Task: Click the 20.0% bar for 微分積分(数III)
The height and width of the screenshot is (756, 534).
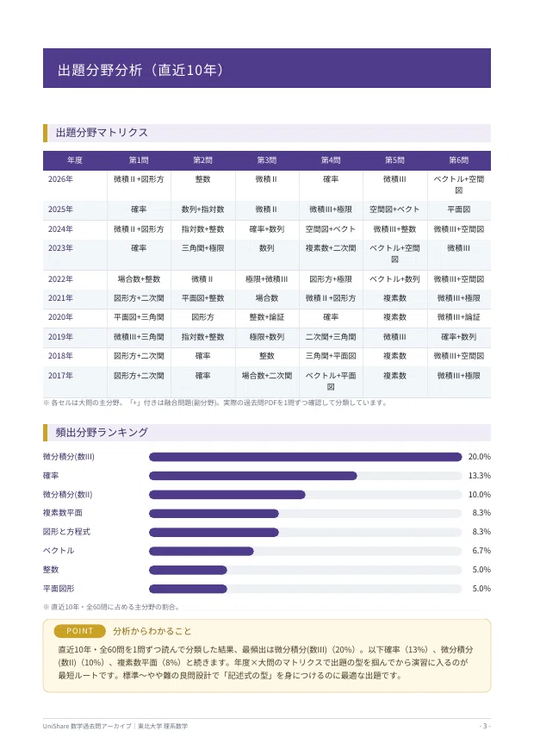Action: (305, 457)
